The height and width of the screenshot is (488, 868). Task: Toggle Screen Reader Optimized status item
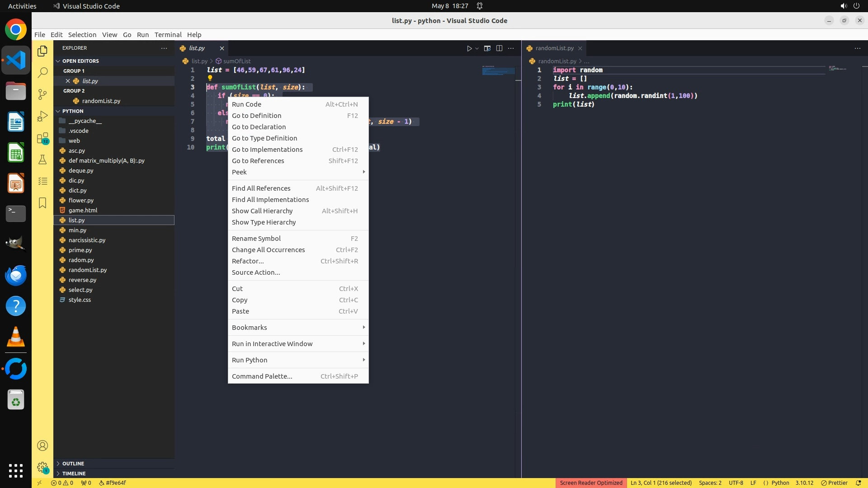pos(591,483)
